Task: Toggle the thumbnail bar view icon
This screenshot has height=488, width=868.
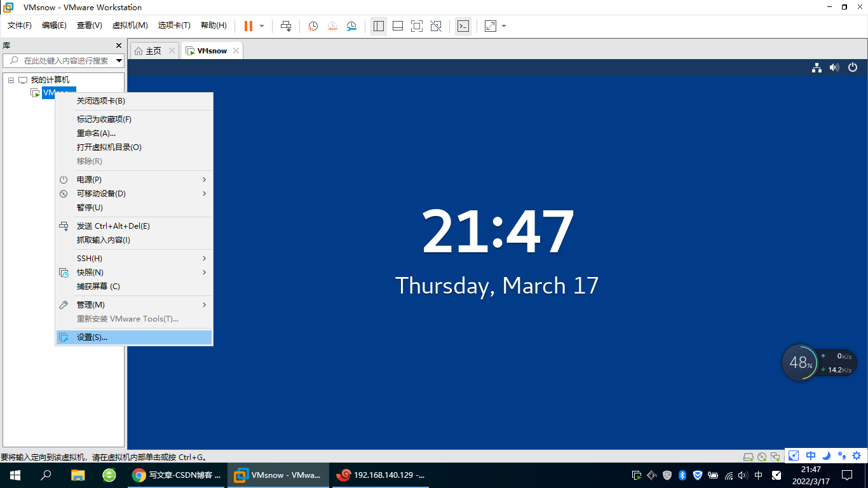Action: pos(398,26)
